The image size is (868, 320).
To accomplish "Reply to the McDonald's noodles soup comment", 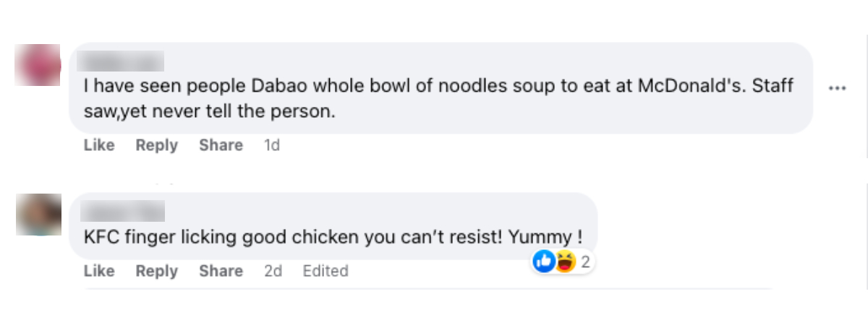I will [156, 145].
